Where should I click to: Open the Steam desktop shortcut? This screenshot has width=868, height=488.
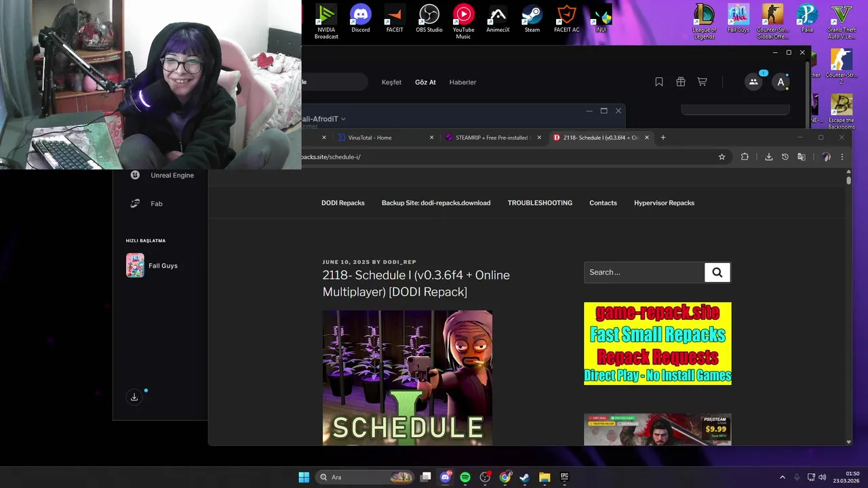click(532, 19)
